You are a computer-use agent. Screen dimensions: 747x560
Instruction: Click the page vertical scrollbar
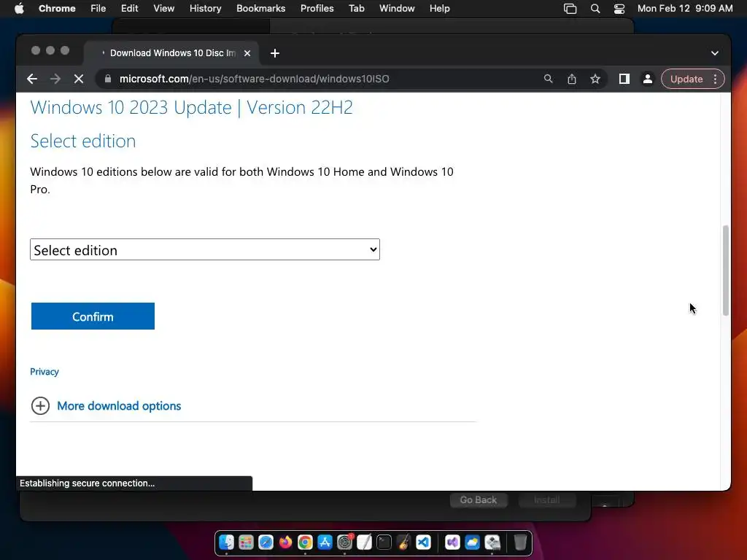[726, 271]
